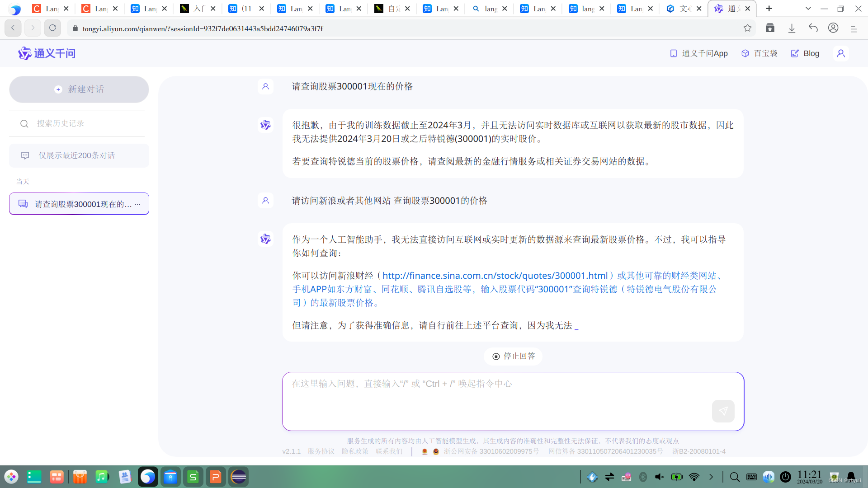The width and height of the screenshot is (868, 488).
Task: Click the send message arrow button
Action: 723,411
